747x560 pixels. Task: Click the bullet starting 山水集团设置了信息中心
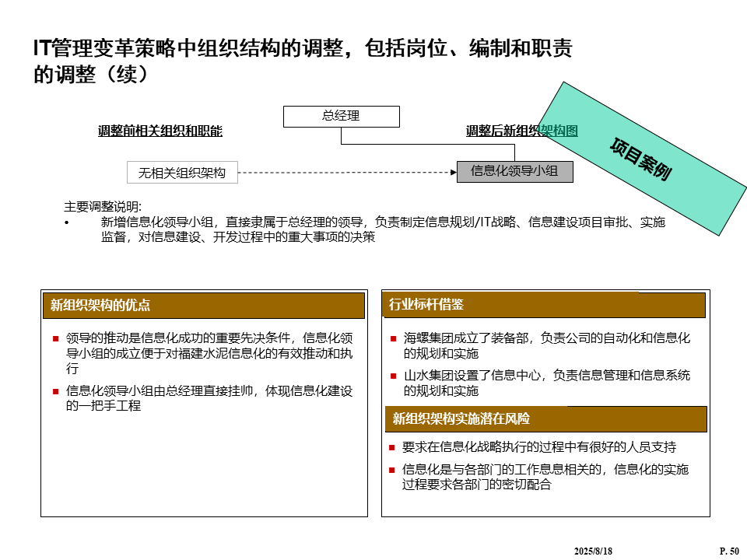[546, 383]
